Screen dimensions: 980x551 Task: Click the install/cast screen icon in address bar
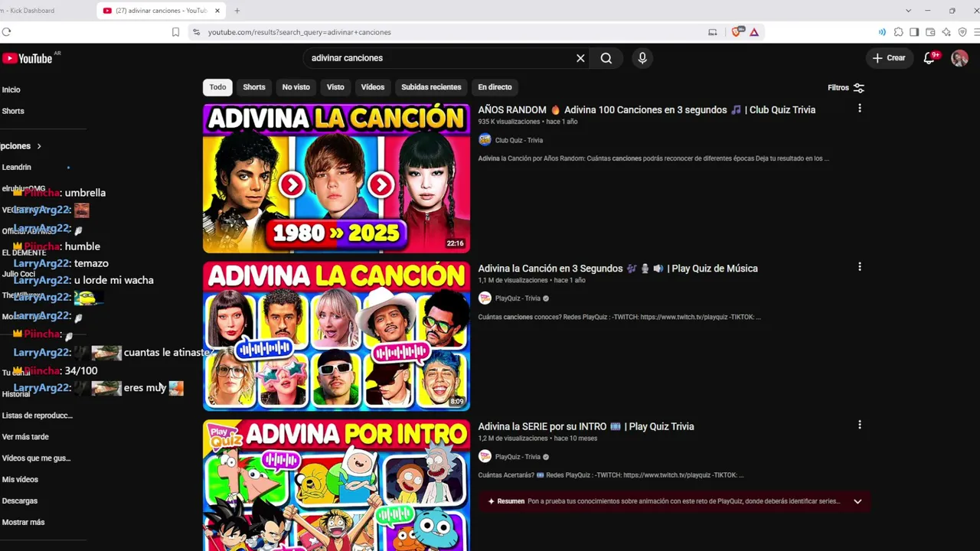tap(713, 32)
